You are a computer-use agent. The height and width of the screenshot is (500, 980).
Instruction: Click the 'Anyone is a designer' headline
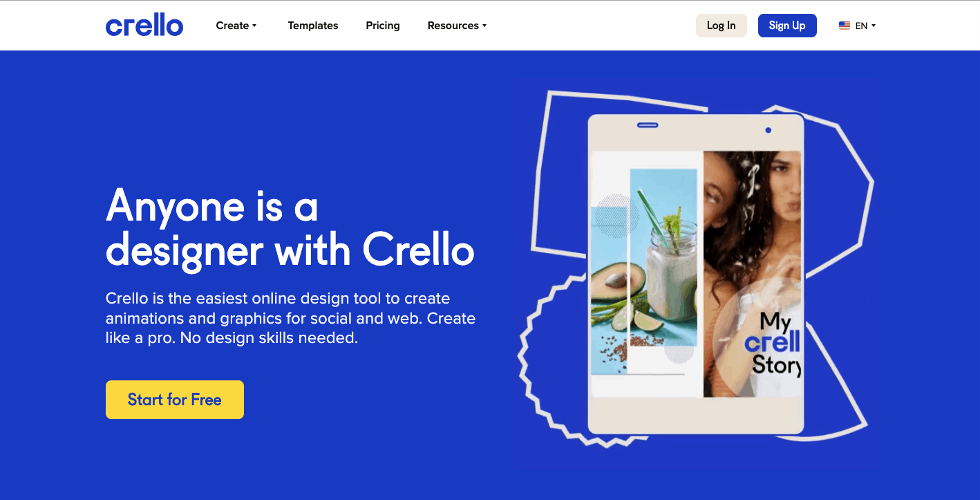290,228
